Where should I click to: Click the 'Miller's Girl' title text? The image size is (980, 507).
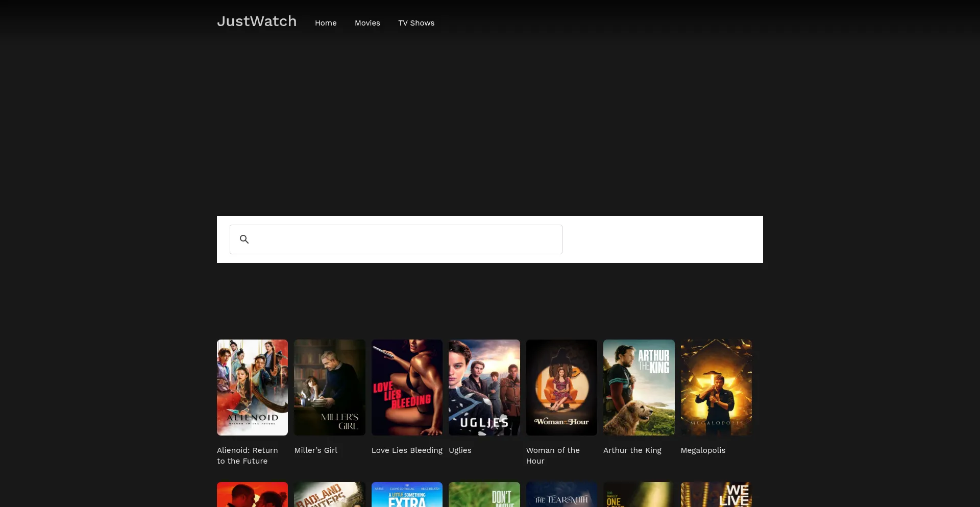pos(316,450)
